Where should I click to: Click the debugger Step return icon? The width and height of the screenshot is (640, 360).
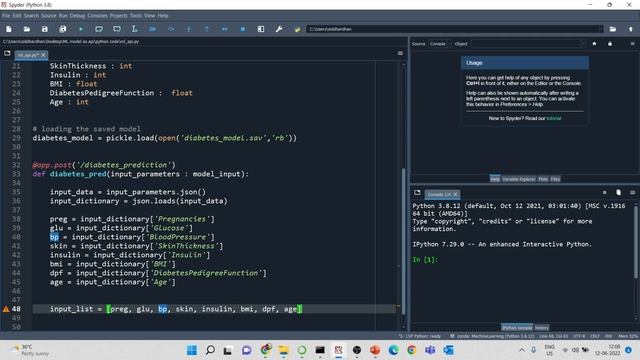(207, 29)
